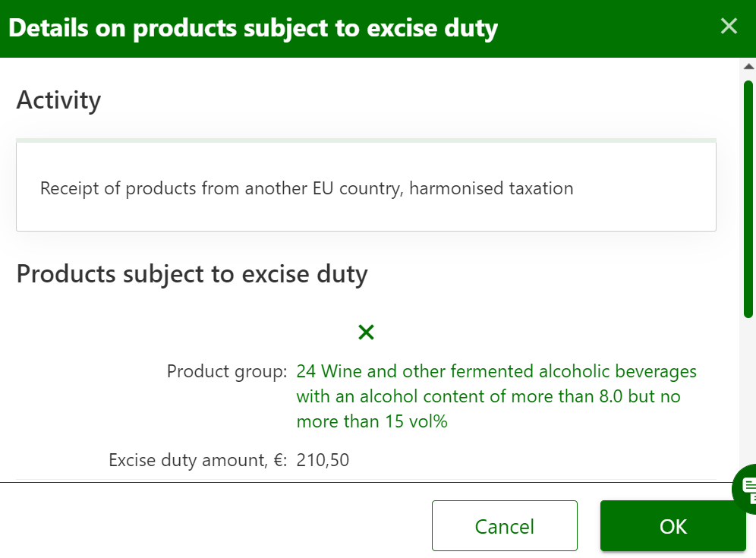Click the 'more than 15 vol%' link line
Viewport: 756px width, 558px height.
(x=372, y=421)
